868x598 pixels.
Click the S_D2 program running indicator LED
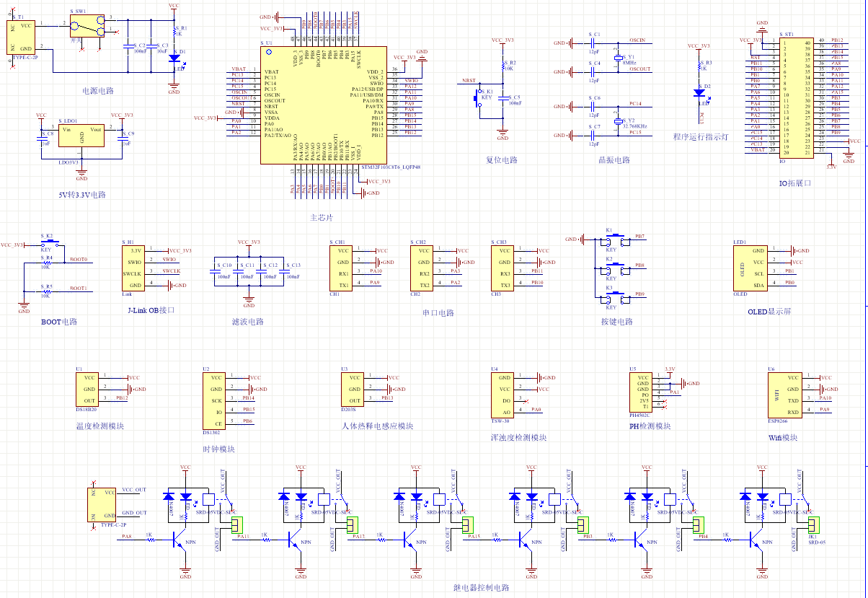pyautogui.click(x=699, y=92)
